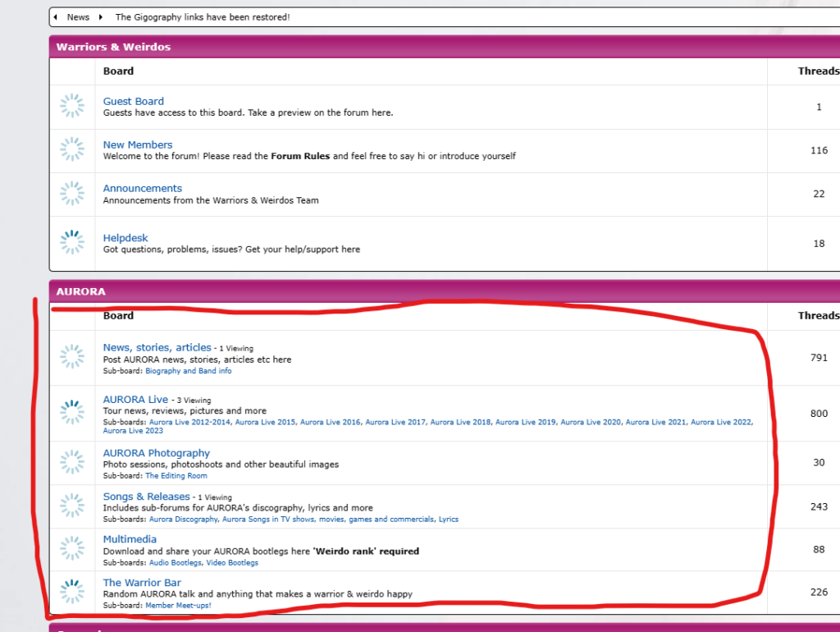Open the Multimedia board
This screenshot has height=632, width=840.
click(130, 539)
